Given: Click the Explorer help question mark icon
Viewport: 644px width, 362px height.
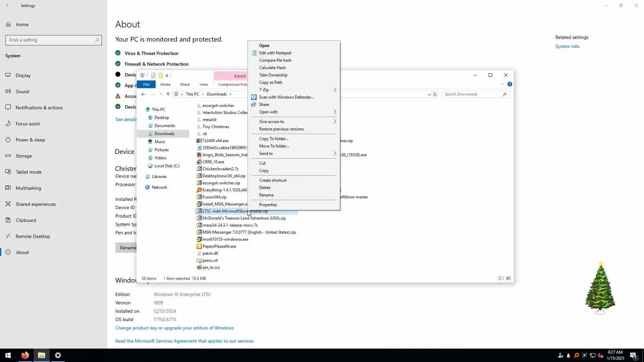Looking at the screenshot, I should [509, 84].
